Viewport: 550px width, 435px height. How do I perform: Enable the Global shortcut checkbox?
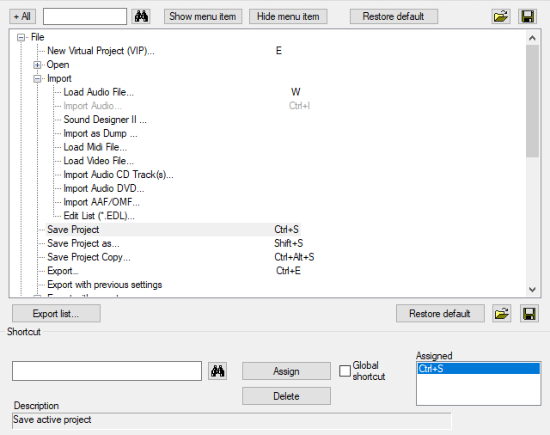345,371
